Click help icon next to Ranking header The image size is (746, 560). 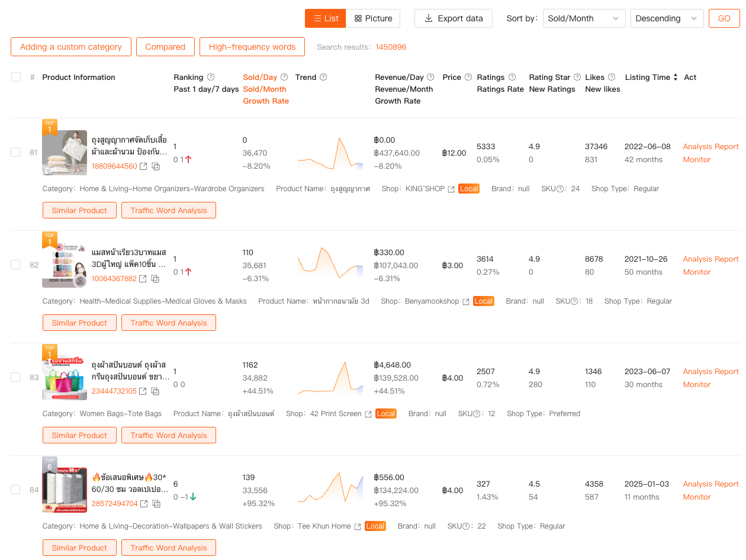point(211,78)
